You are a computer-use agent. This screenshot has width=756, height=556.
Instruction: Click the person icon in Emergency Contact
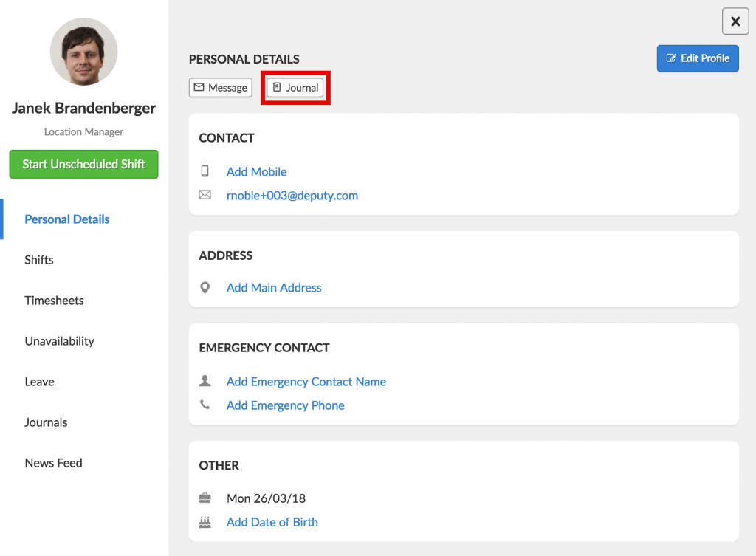[x=205, y=381]
